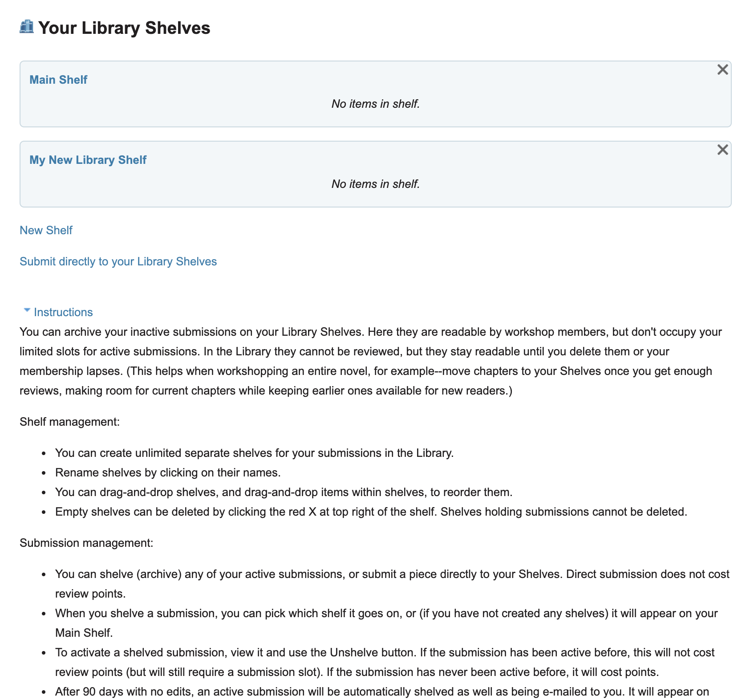The height and width of the screenshot is (700, 754).
Task: Click the Your Library Shelves heading
Action: [124, 28]
